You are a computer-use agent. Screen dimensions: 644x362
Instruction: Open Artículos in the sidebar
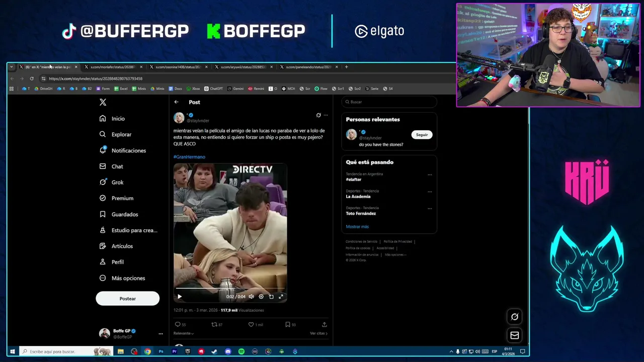(x=116, y=246)
